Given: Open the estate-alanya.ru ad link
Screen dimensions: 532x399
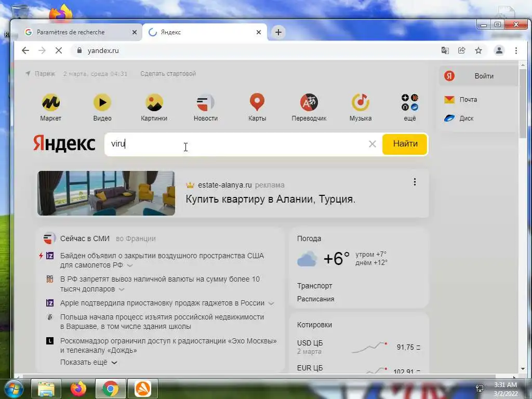Looking at the screenshot, I should 224,185.
